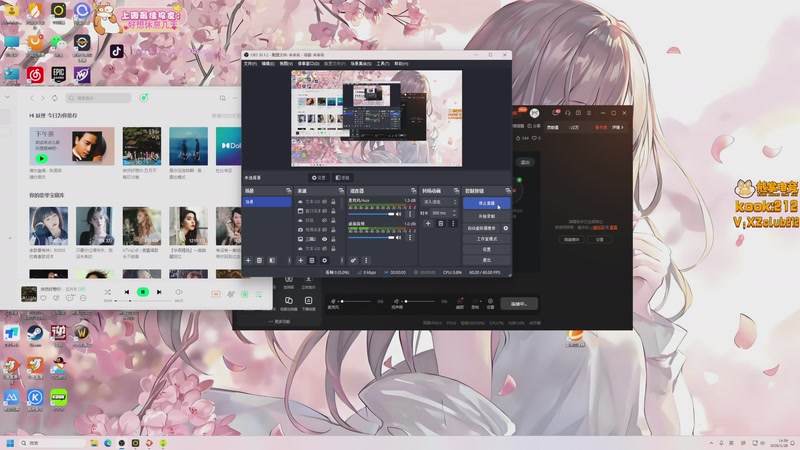
Task: Open 视图(V) menu in OBS menu bar
Action: (286, 64)
